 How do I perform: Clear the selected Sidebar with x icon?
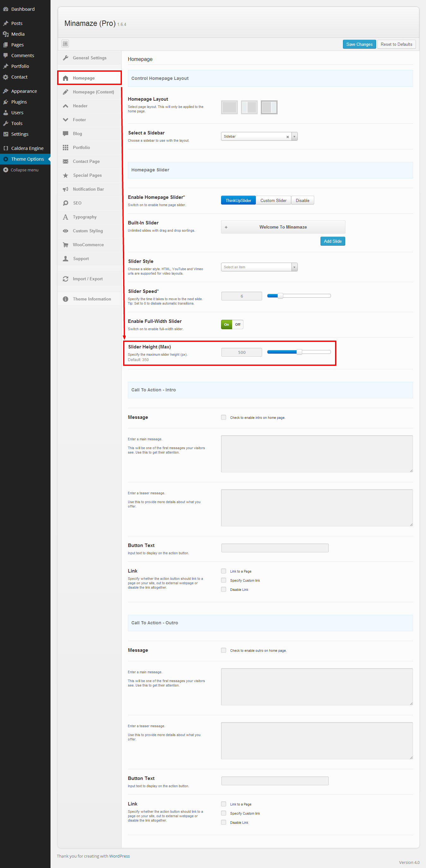point(287,137)
